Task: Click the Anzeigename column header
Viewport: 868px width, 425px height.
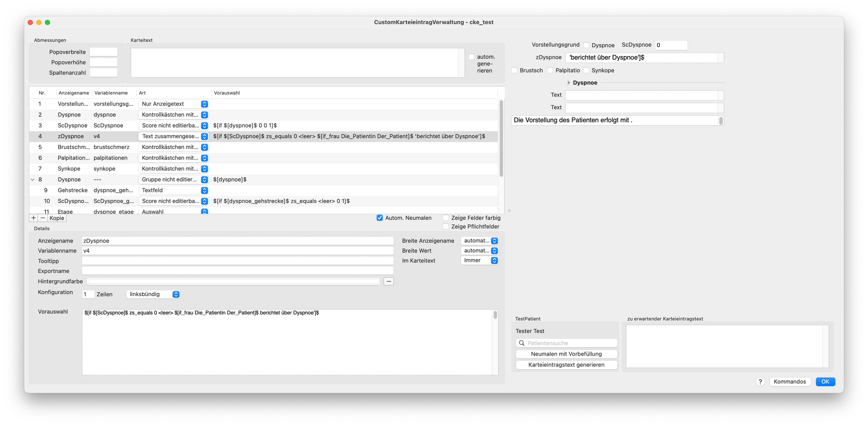Action: click(73, 93)
